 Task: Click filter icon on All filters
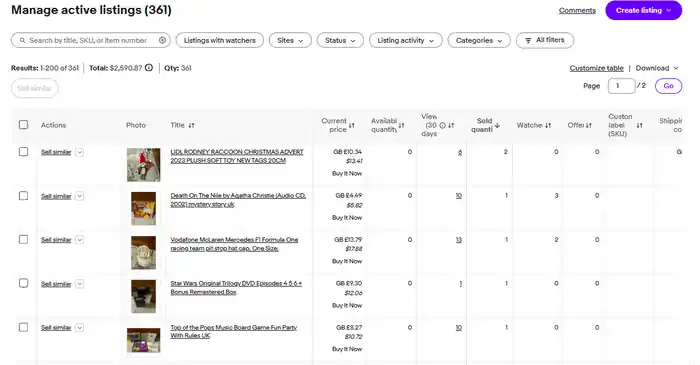(528, 40)
